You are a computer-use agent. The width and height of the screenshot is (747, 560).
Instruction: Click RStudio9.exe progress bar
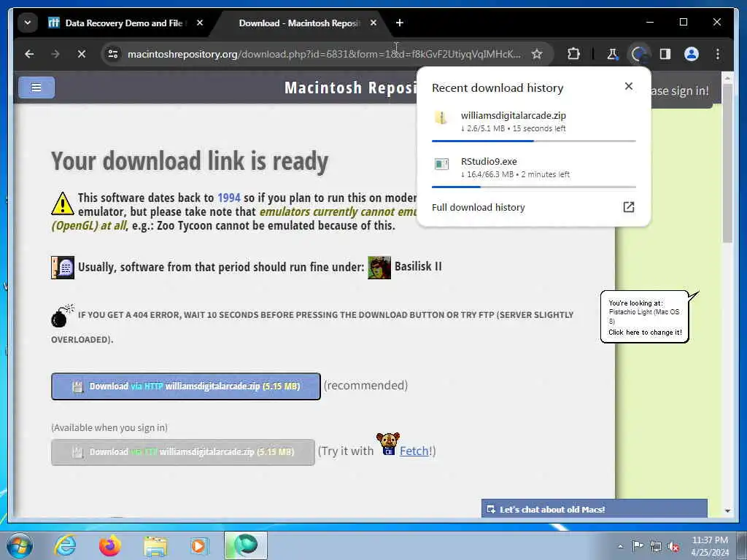533,187
